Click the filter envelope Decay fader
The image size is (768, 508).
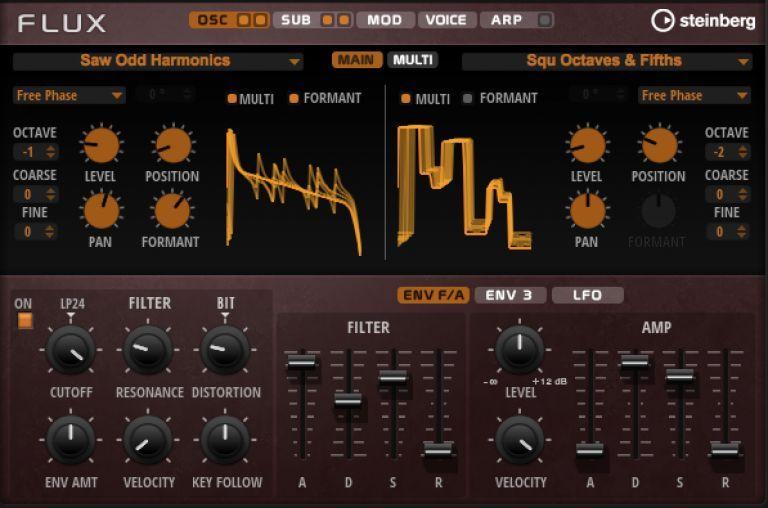click(348, 400)
